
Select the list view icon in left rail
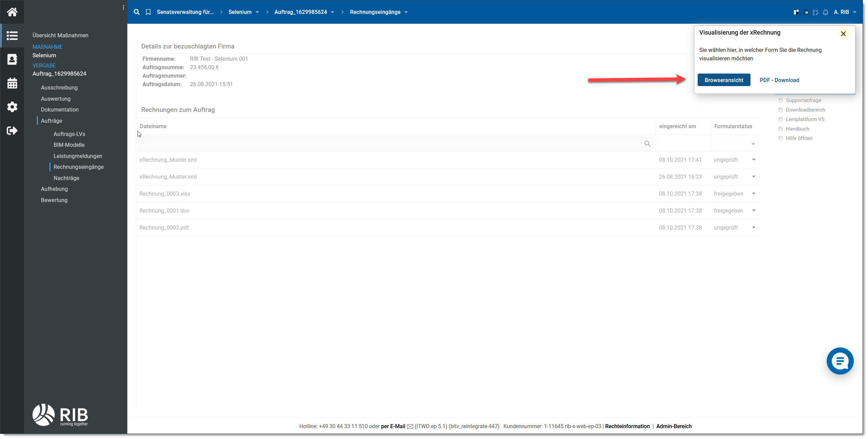[12, 36]
